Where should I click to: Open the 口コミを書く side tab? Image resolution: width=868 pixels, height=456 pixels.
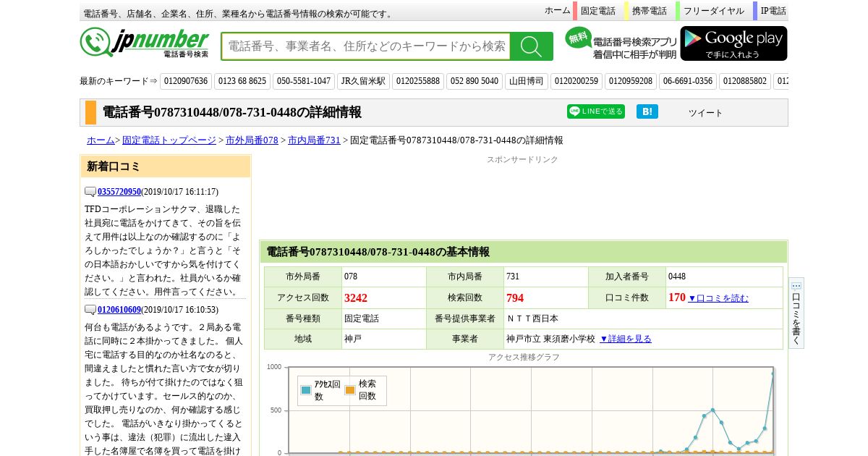pyautogui.click(x=796, y=313)
